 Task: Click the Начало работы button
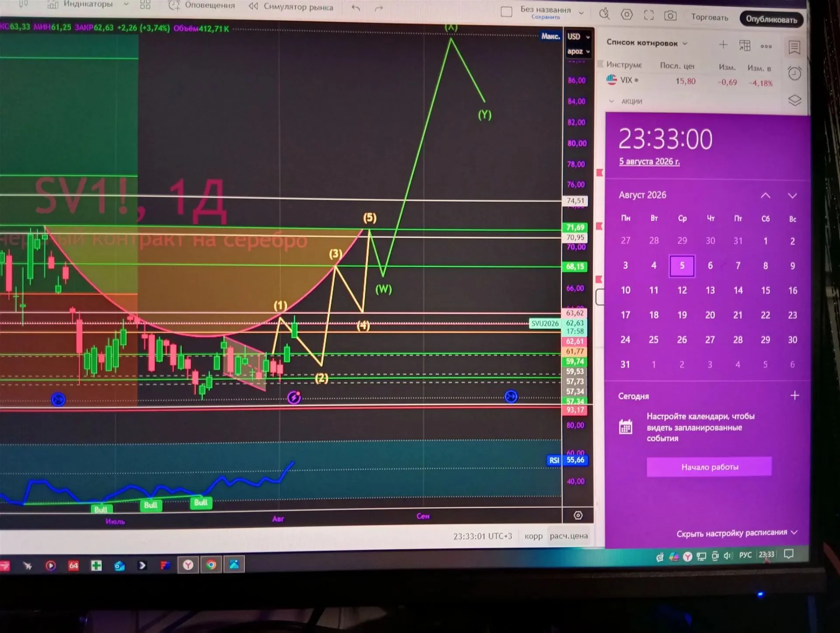[x=709, y=467]
